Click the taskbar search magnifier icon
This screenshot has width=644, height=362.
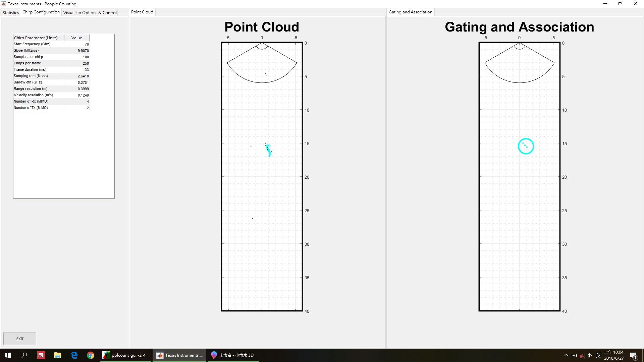click(24, 355)
